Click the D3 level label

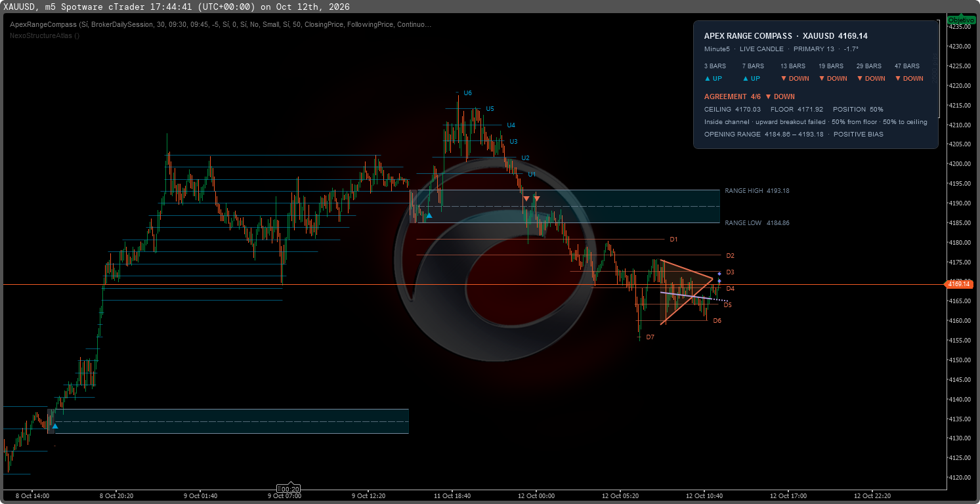coord(730,272)
